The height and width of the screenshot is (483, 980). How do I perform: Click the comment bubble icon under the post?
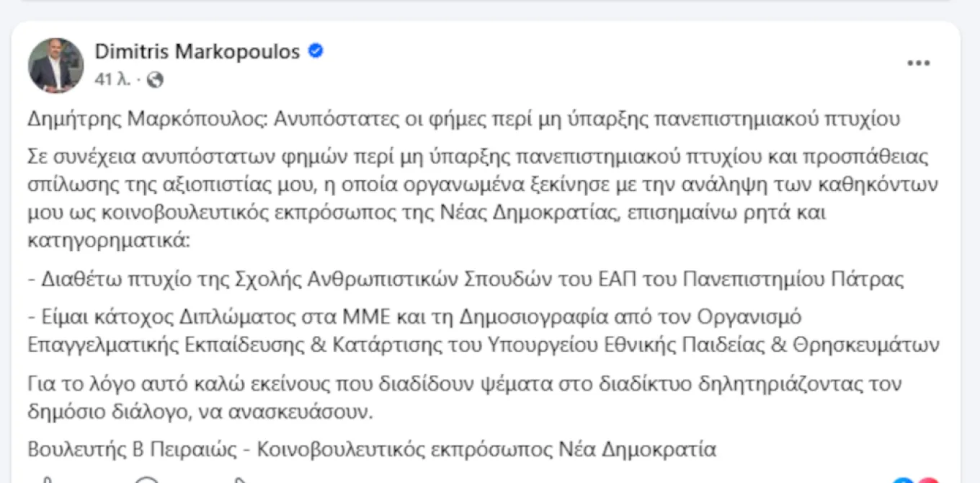pos(146,480)
